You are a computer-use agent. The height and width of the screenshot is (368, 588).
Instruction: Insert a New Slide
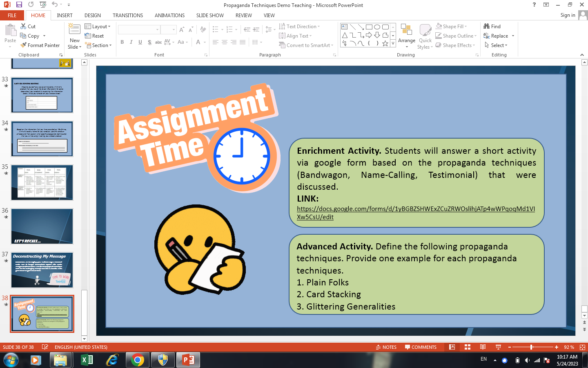click(x=74, y=36)
